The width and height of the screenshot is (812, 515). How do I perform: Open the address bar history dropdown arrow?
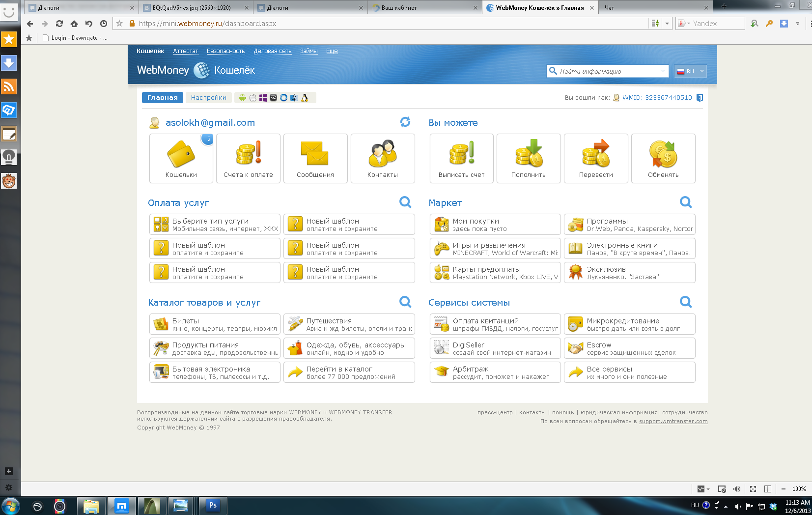pyautogui.click(x=667, y=24)
